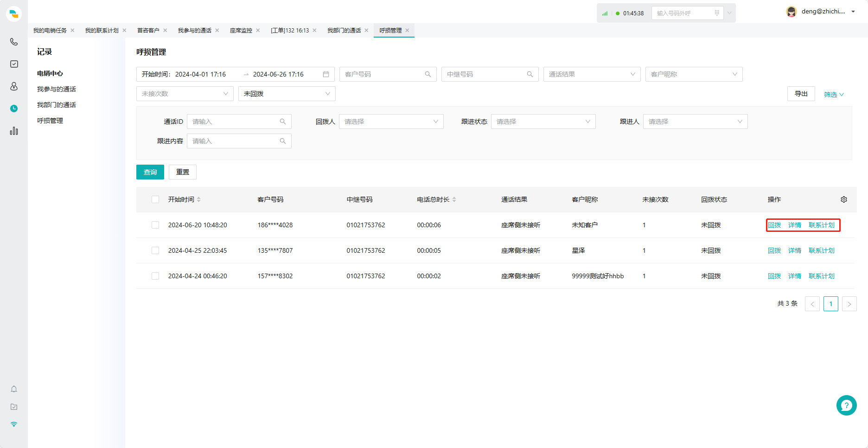Close the 呼损管理 tab
This screenshot has height=448, width=868.
[407, 31]
